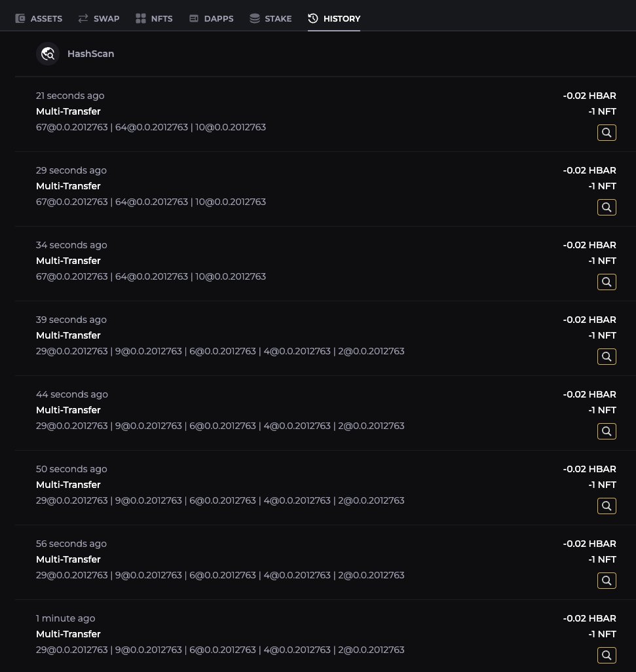636x672 pixels.
Task: Click -1 NFT label in 1 minute row
Action: click(x=602, y=634)
